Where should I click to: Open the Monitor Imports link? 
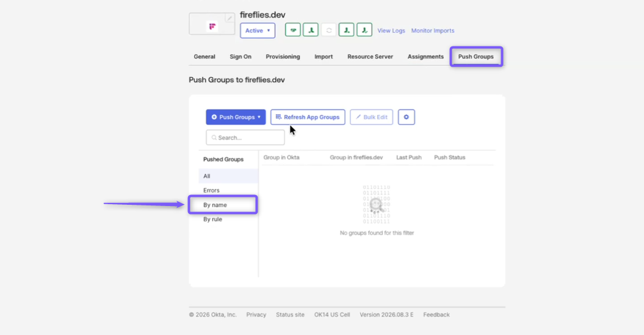click(x=432, y=31)
